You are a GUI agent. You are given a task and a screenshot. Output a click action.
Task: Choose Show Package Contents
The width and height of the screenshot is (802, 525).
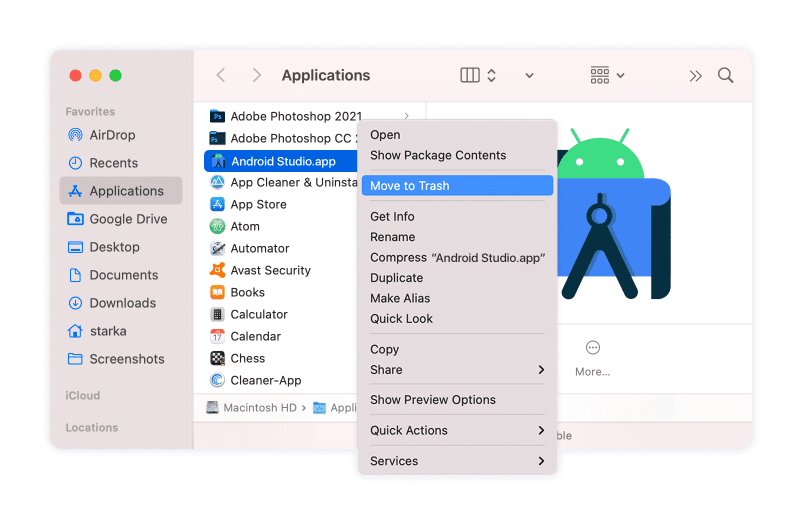pyautogui.click(x=438, y=156)
